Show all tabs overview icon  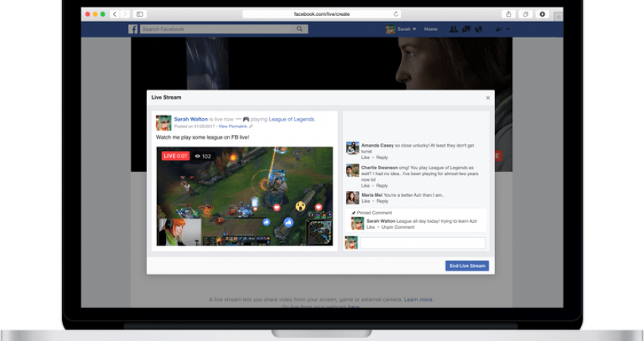pos(525,14)
